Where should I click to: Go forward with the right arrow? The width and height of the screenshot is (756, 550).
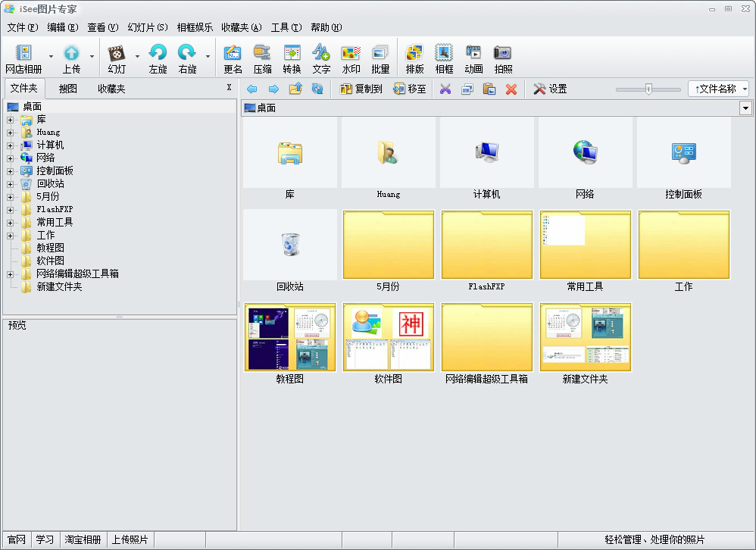[273, 89]
